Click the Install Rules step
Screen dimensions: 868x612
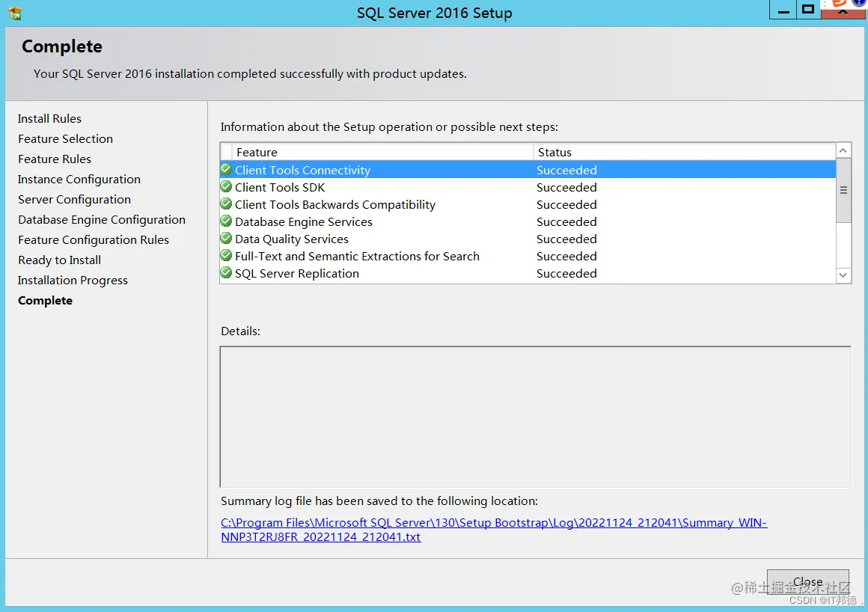click(x=49, y=118)
